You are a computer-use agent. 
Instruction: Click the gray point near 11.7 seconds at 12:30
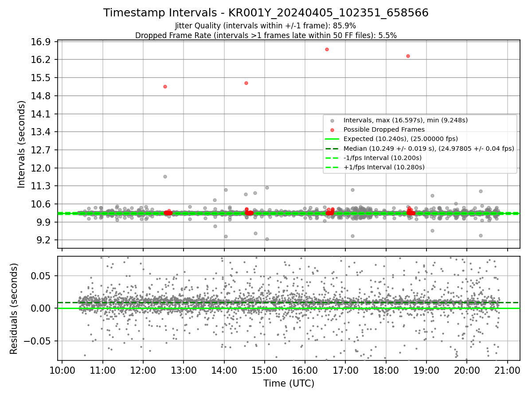[x=165, y=176]
